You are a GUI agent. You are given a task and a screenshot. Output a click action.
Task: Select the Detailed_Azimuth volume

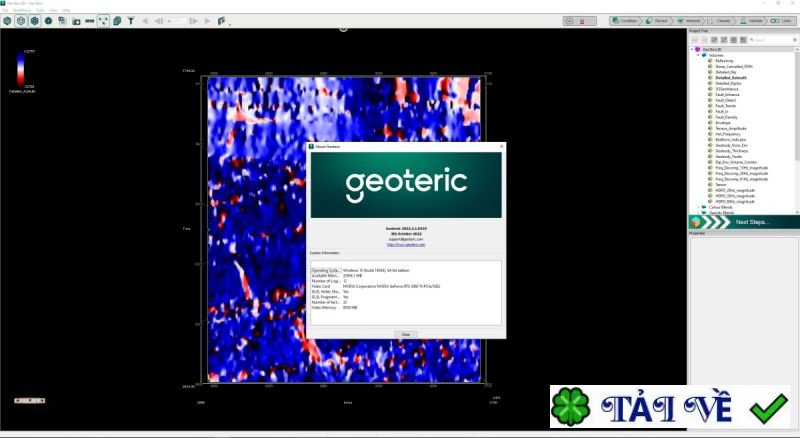pyautogui.click(x=731, y=78)
